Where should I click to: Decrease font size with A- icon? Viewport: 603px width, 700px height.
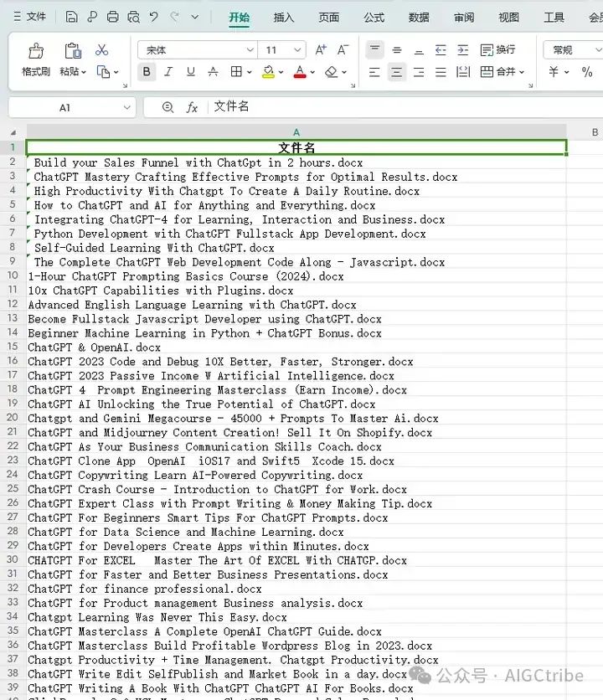(343, 49)
